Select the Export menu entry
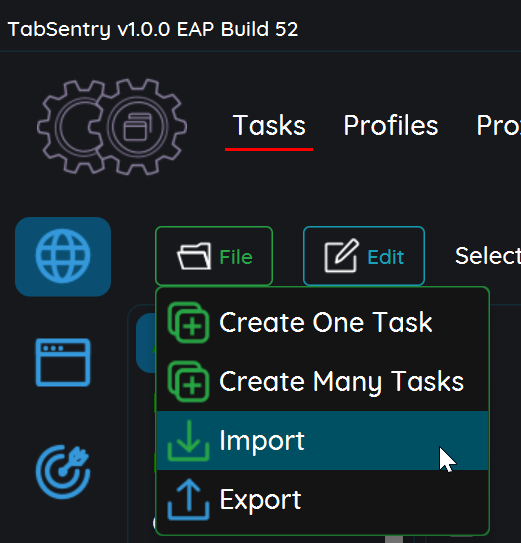The width and height of the screenshot is (521, 543). pyautogui.click(x=323, y=499)
